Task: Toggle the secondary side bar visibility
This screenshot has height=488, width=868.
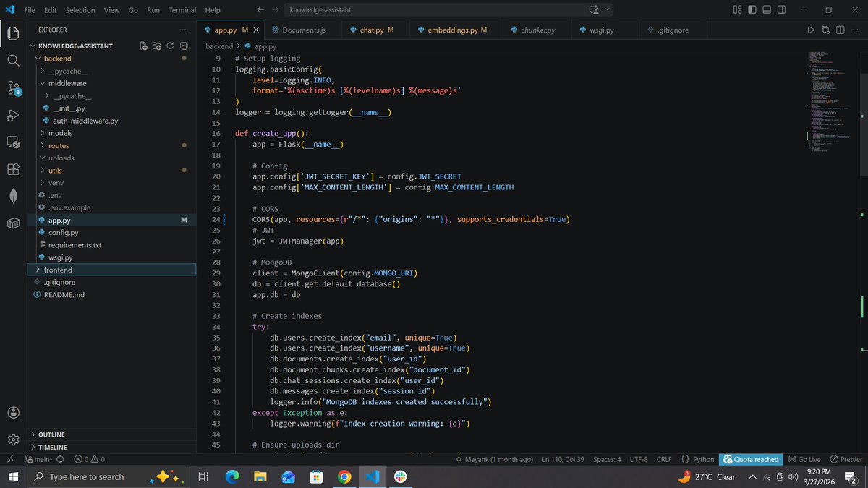Action: coord(781,10)
